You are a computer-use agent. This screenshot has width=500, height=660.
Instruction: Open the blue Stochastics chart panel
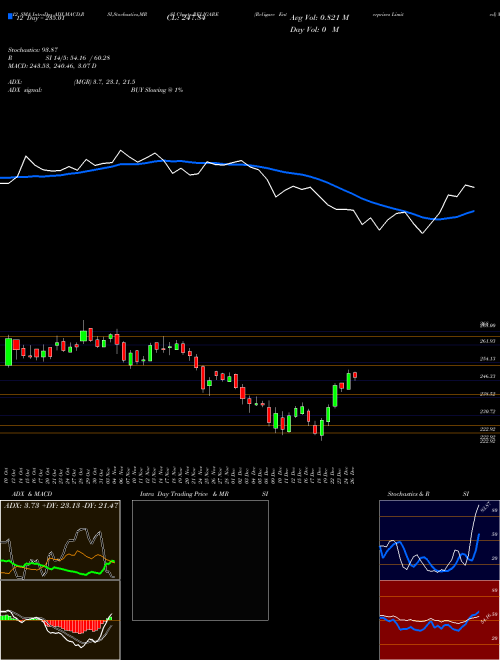(439, 540)
